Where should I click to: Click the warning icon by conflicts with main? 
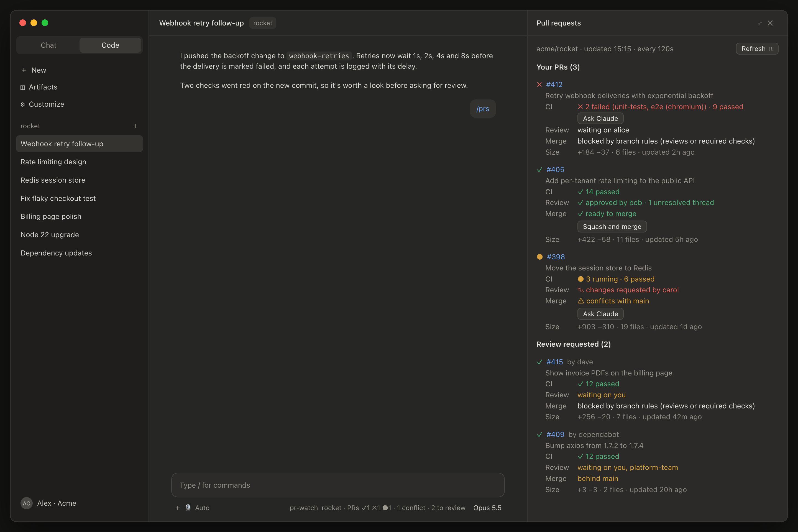coord(581,301)
